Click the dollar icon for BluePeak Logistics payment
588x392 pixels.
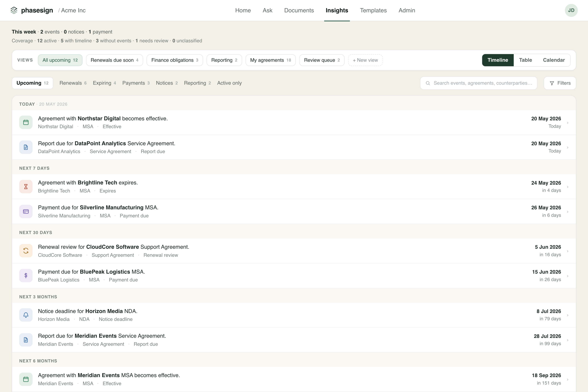[x=26, y=276]
